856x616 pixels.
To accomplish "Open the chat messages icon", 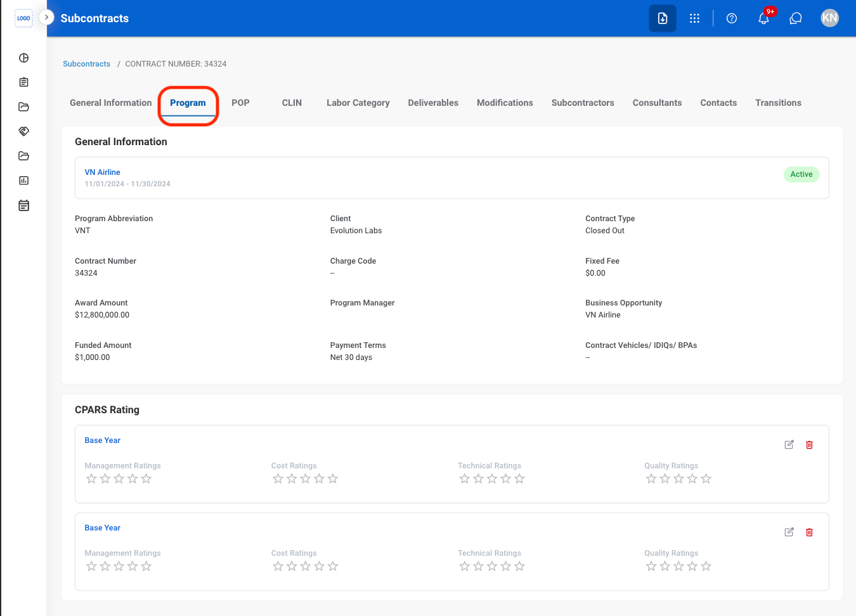I will (x=796, y=18).
